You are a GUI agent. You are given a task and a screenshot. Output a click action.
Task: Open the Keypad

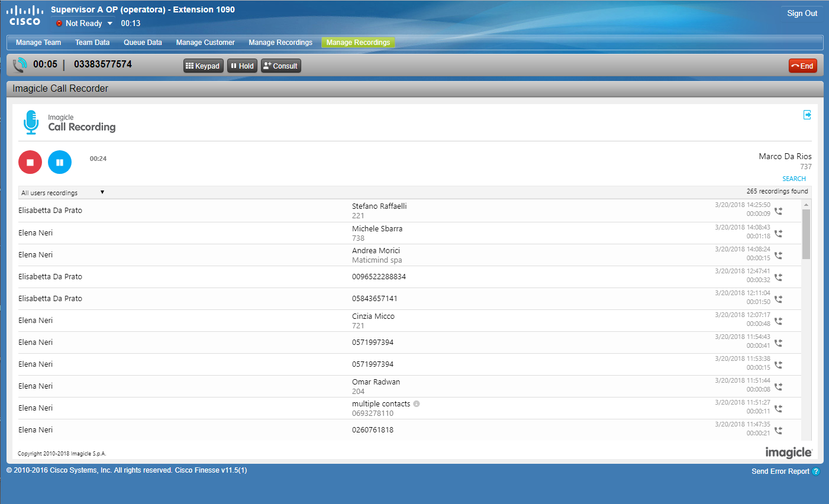(203, 66)
